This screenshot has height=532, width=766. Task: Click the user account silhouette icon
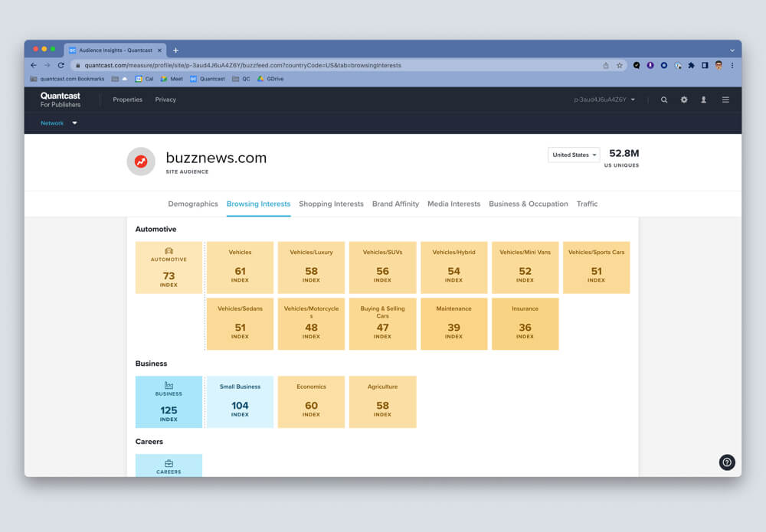(703, 100)
